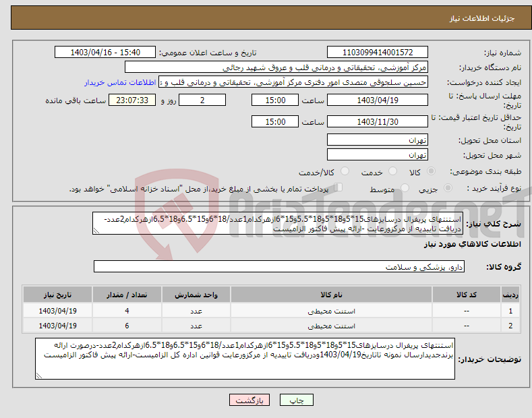This screenshot has height=418, width=532.
Task: Select the خدمت radio button
Action: [x=392, y=171]
